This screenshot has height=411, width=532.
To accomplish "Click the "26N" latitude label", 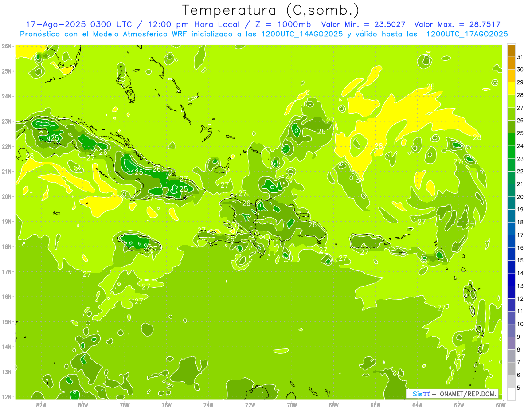I will coord(7,46).
